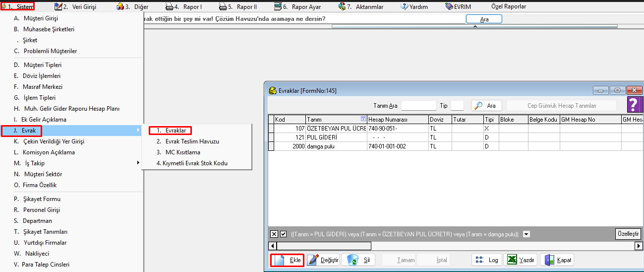
Task: Expand the M. İş Takip submenu arrow
Action: tap(138, 163)
